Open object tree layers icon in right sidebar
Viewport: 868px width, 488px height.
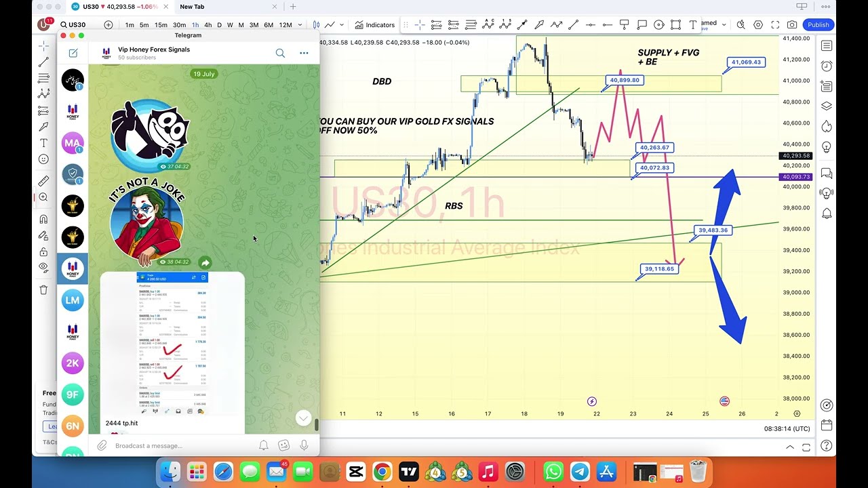[827, 106]
